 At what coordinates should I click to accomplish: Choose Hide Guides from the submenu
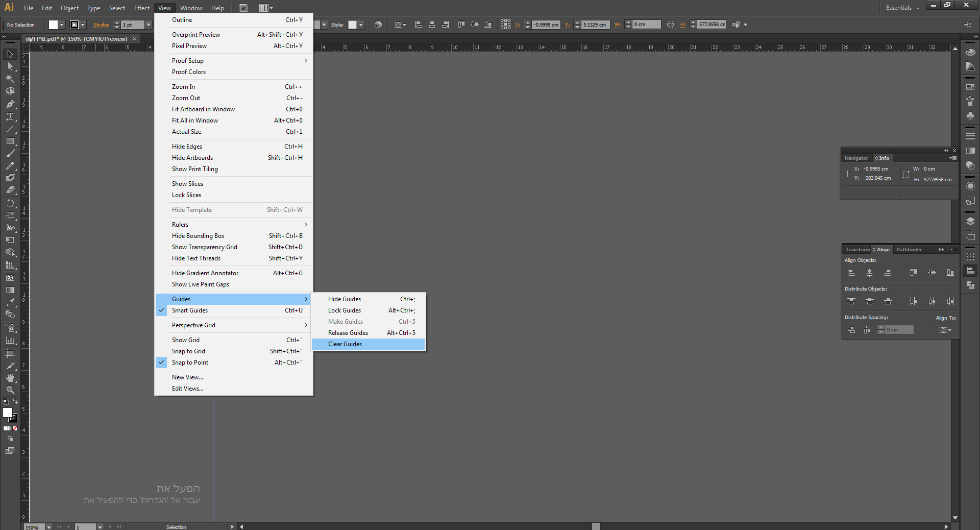[x=369, y=299]
